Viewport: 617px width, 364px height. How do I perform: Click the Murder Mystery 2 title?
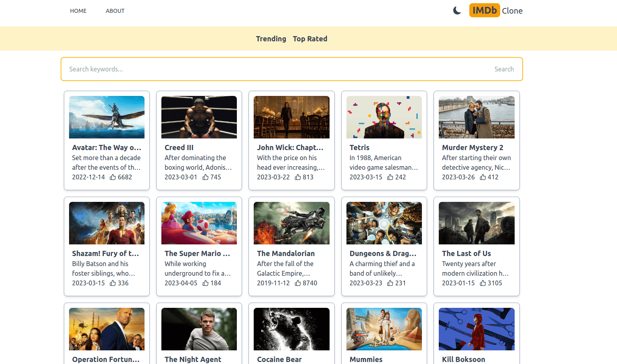click(472, 148)
